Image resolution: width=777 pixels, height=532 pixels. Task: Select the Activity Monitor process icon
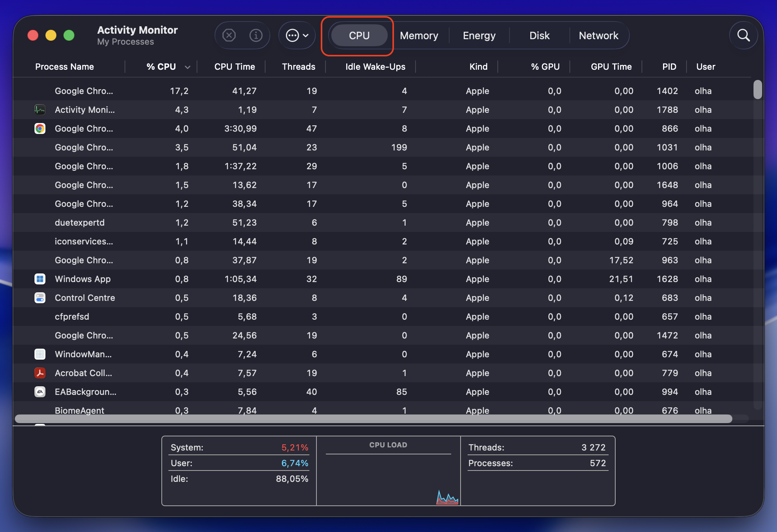point(40,110)
